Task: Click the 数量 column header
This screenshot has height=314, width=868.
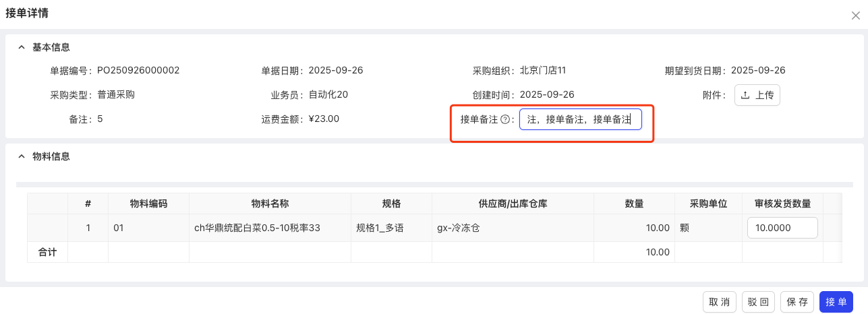Action: (634, 203)
